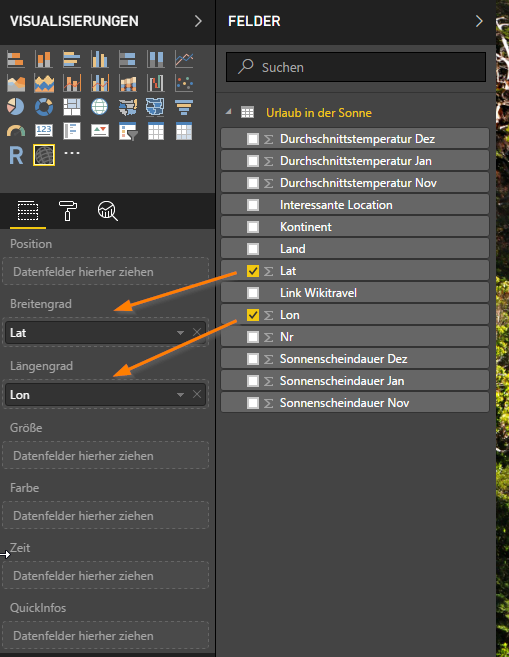Select the shape map visual
This screenshot has height=657, width=509.
[155, 107]
